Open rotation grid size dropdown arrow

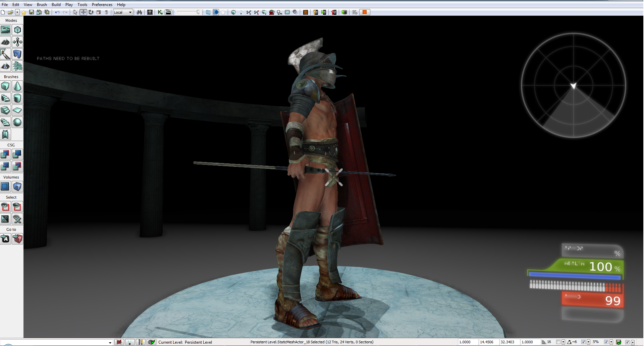588,342
